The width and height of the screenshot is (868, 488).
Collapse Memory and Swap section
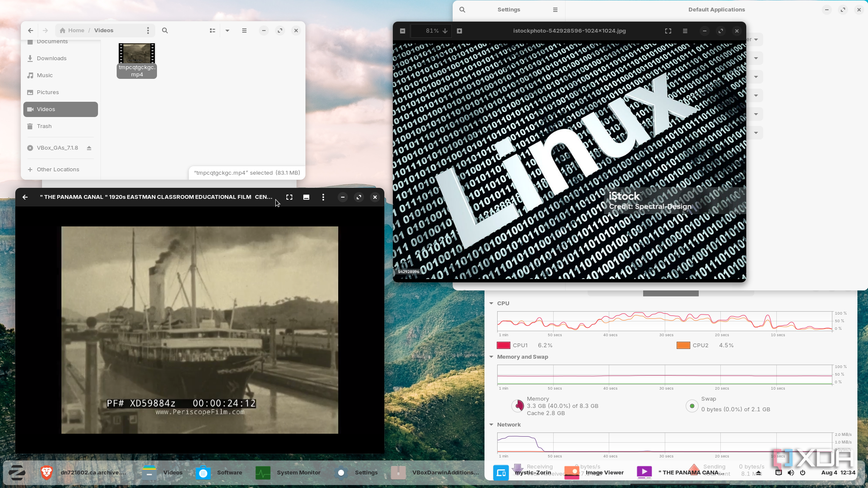(x=491, y=357)
